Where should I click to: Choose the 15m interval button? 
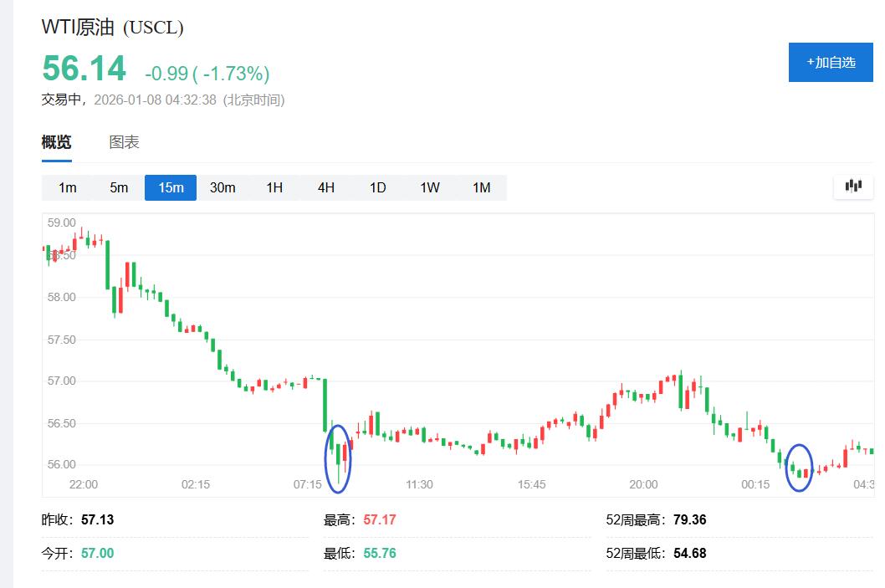tap(171, 187)
